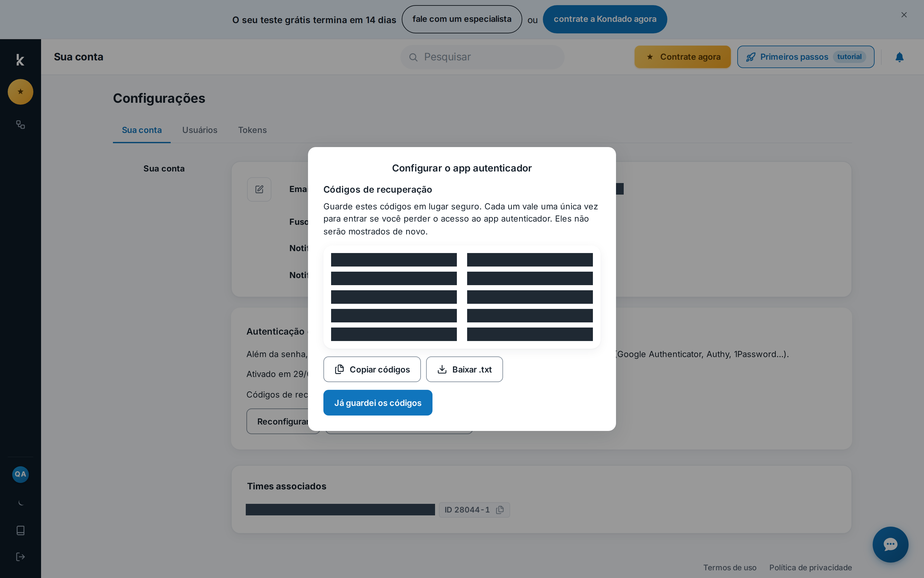Open the pipelines flow icon in sidebar

click(x=20, y=125)
